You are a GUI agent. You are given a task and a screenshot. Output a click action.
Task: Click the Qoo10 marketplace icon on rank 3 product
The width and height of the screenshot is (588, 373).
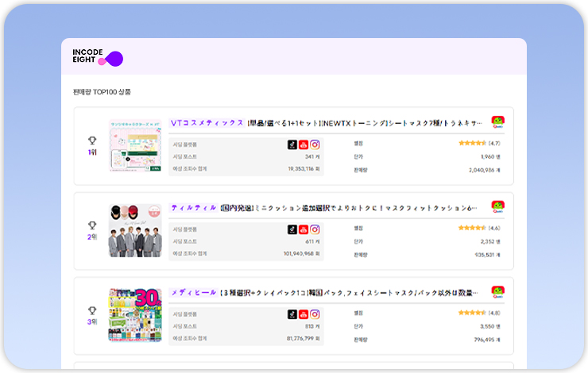pyautogui.click(x=498, y=292)
